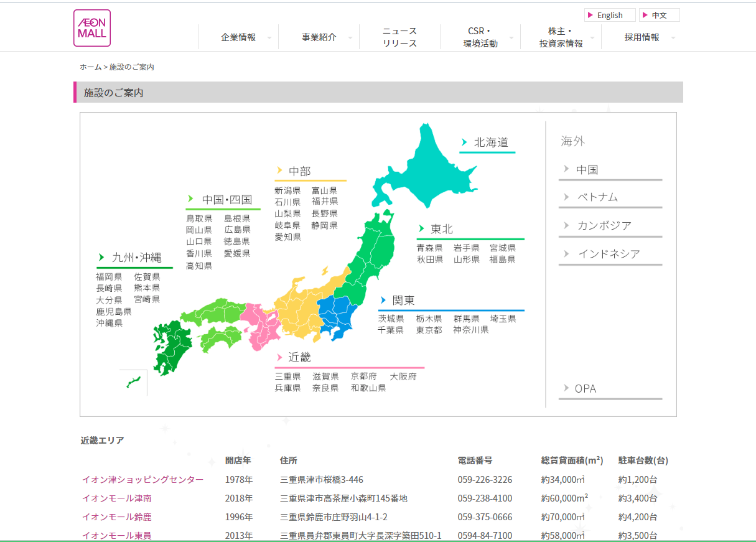Choose 福岡県 prefecture

point(109,277)
